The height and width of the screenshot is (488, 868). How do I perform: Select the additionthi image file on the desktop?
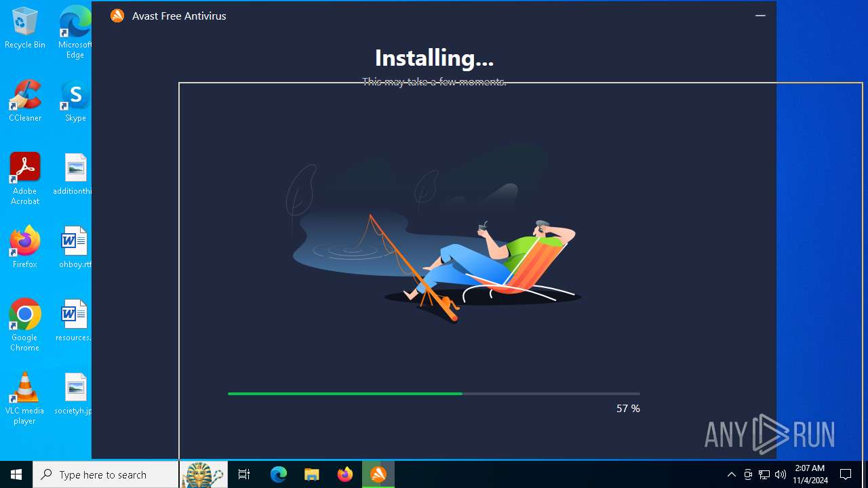pyautogui.click(x=73, y=174)
